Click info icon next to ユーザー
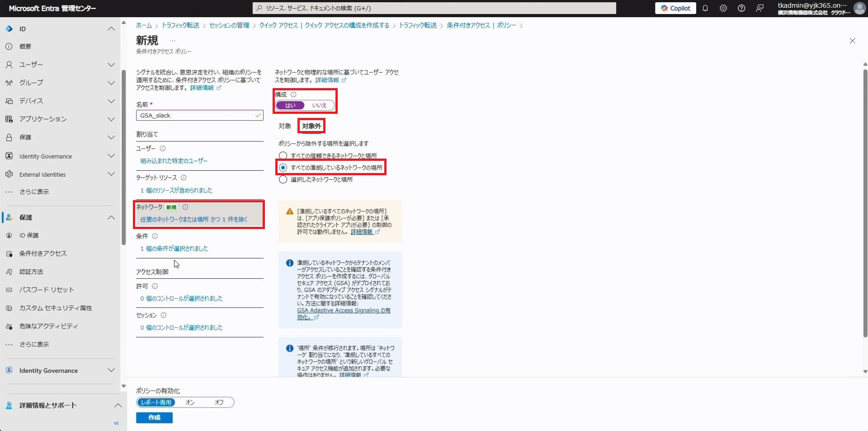Image resolution: width=868 pixels, height=431 pixels. pyautogui.click(x=163, y=148)
